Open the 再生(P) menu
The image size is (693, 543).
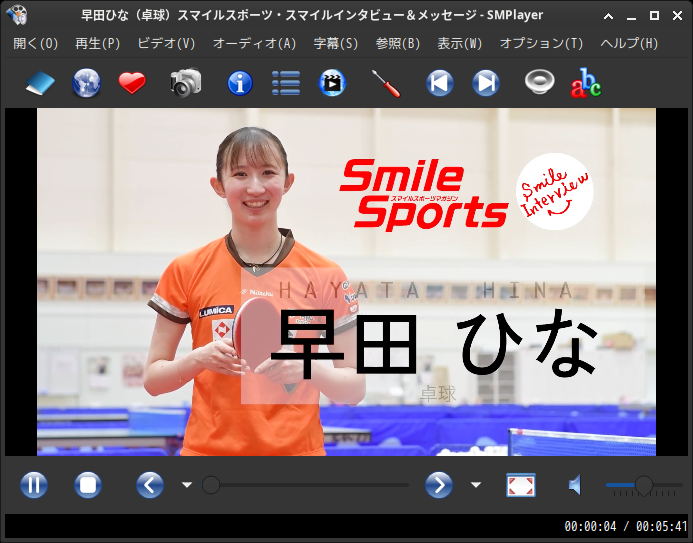pos(98,43)
